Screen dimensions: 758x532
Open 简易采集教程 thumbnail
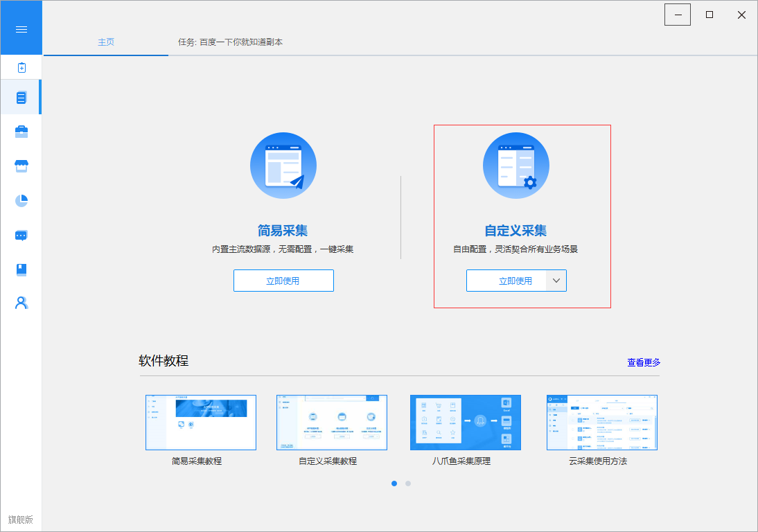pyautogui.click(x=201, y=423)
